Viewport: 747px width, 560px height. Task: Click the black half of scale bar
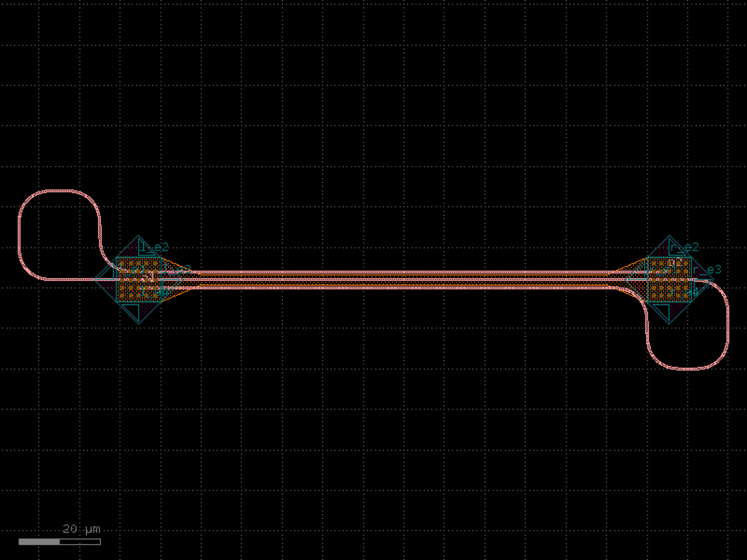tap(80, 542)
